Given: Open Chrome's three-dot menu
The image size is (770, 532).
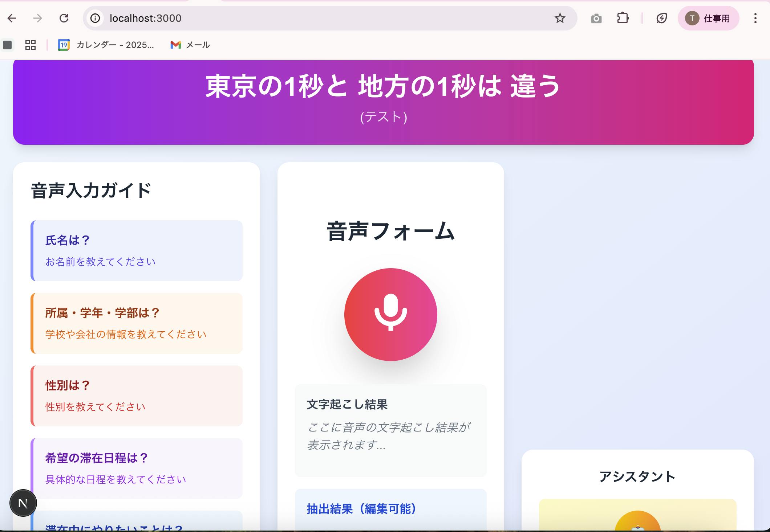Looking at the screenshot, I should pyautogui.click(x=755, y=18).
